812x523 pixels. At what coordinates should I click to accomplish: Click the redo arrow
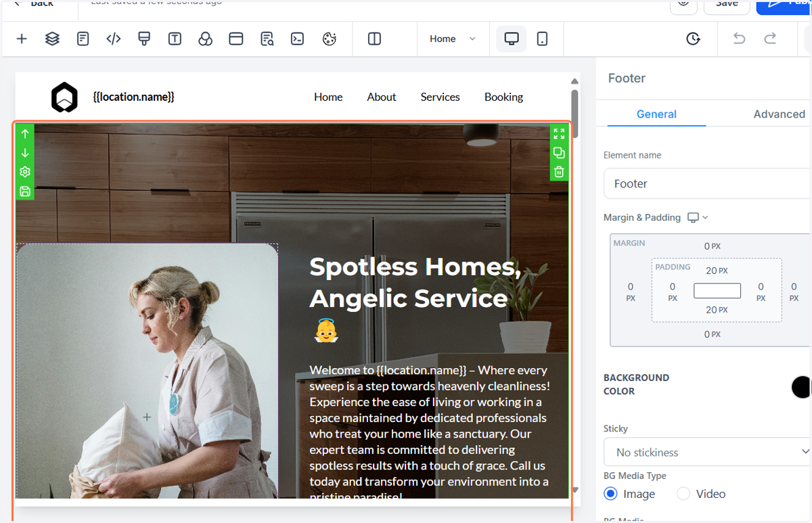pyautogui.click(x=770, y=39)
